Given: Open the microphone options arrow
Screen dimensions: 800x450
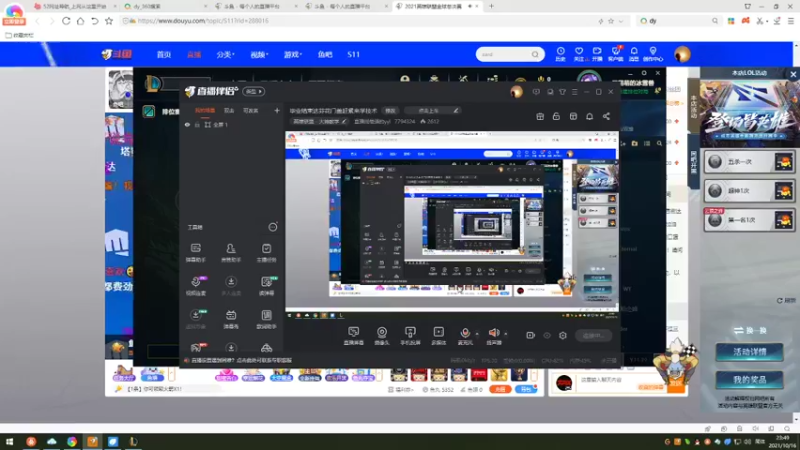Looking at the screenshot, I should coord(477,334).
